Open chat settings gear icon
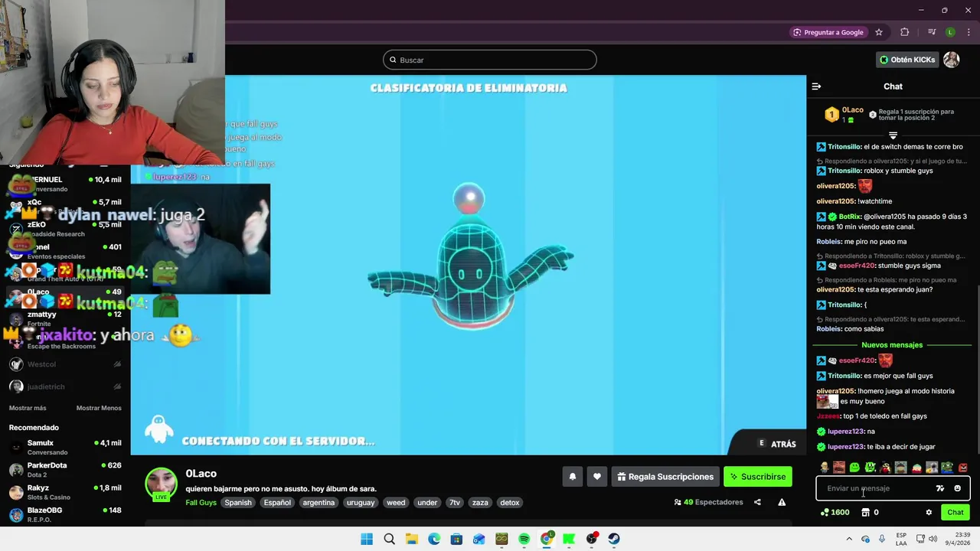This screenshot has width=980, height=551. tap(929, 513)
